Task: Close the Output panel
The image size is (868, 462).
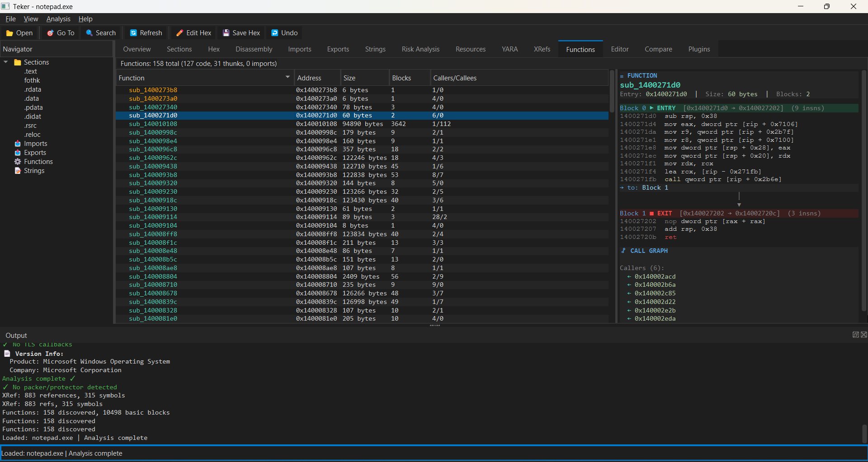Action: click(863, 335)
